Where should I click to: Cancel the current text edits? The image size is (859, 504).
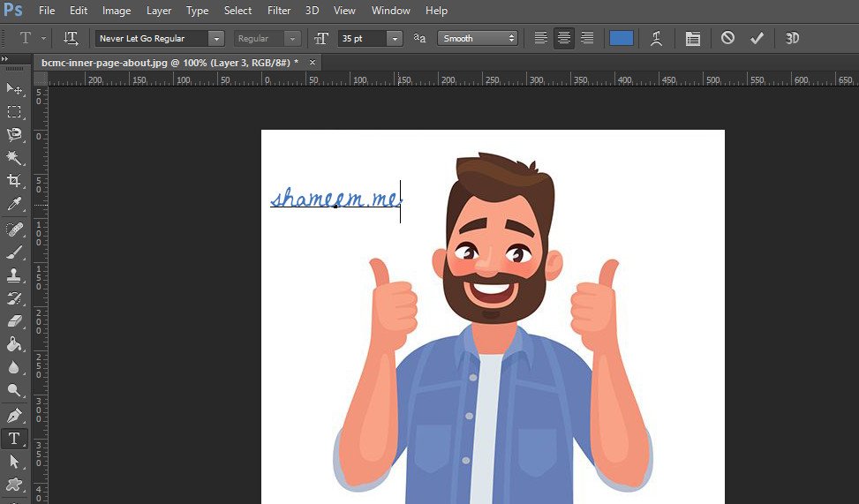pyautogui.click(x=727, y=39)
